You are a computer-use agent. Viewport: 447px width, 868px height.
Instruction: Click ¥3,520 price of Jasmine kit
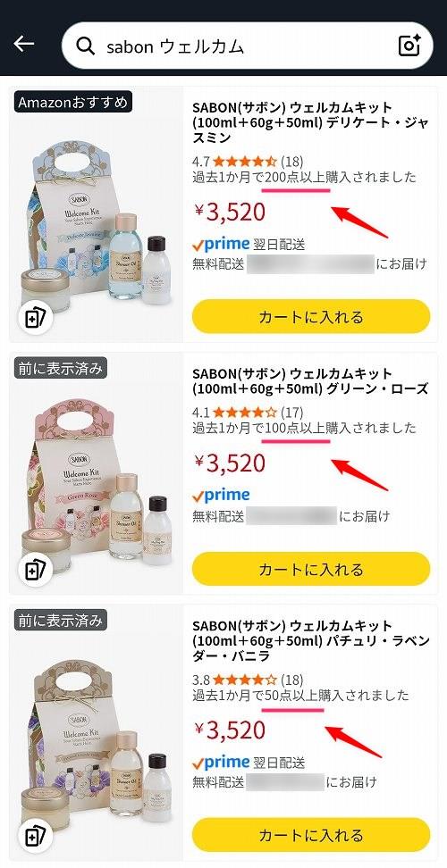click(x=230, y=212)
